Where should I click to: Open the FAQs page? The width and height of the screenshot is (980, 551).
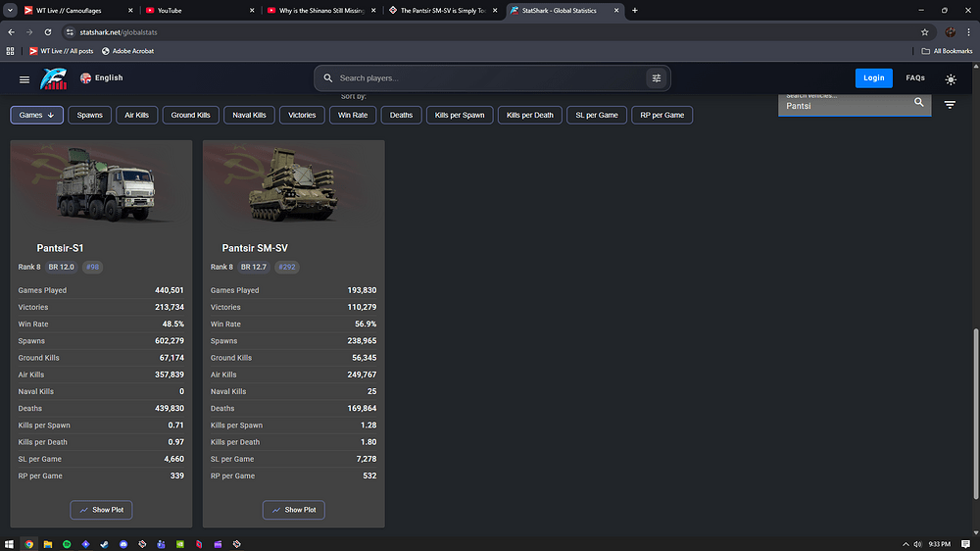pyautogui.click(x=915, y=78)
